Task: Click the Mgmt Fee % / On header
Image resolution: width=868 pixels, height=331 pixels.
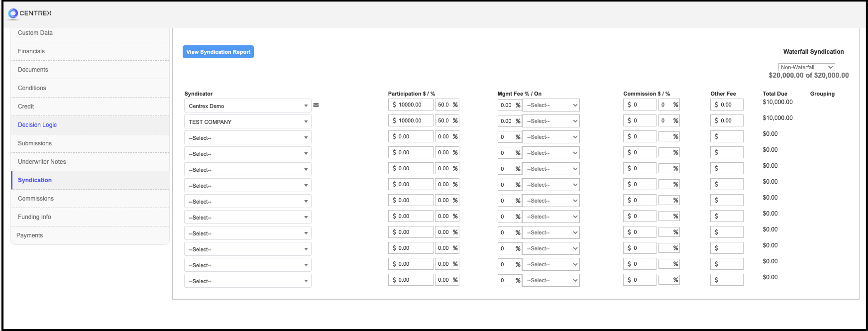Action: [x=520, y=94]
